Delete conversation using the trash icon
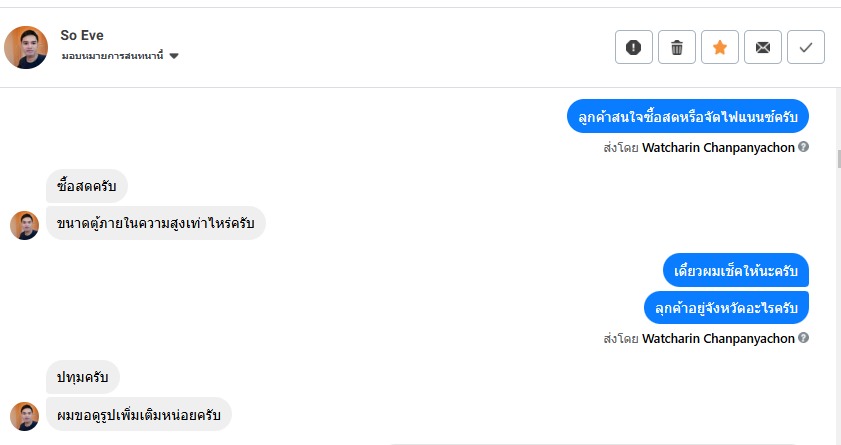The width and height of the screenshot is (841, 445). tap(677, 47)
